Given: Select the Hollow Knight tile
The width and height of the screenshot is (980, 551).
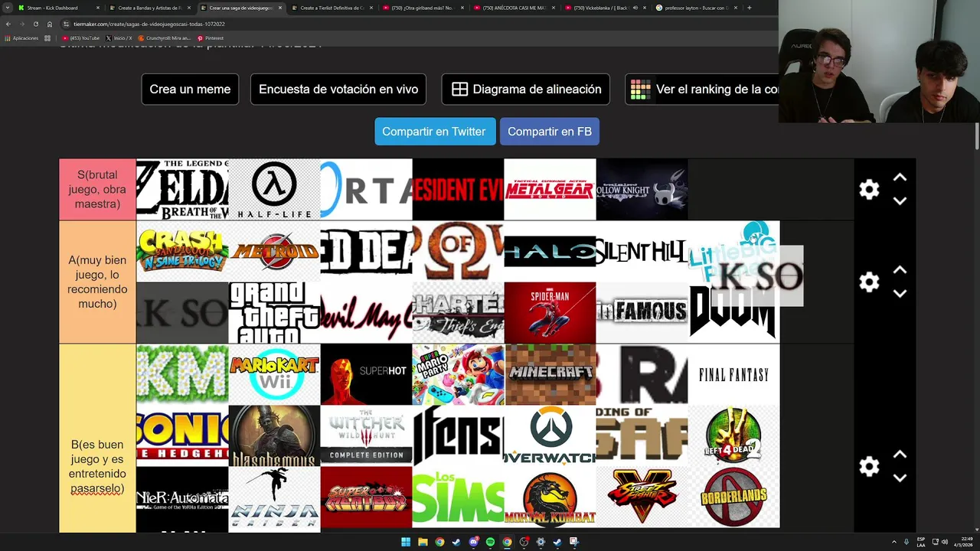Looking at the screenshot, I should pyautogui.click(x=642, y=190).
